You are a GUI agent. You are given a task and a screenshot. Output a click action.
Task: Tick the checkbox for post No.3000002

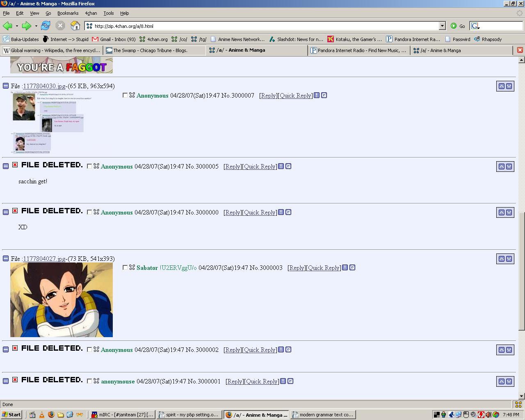click(89, 349)
